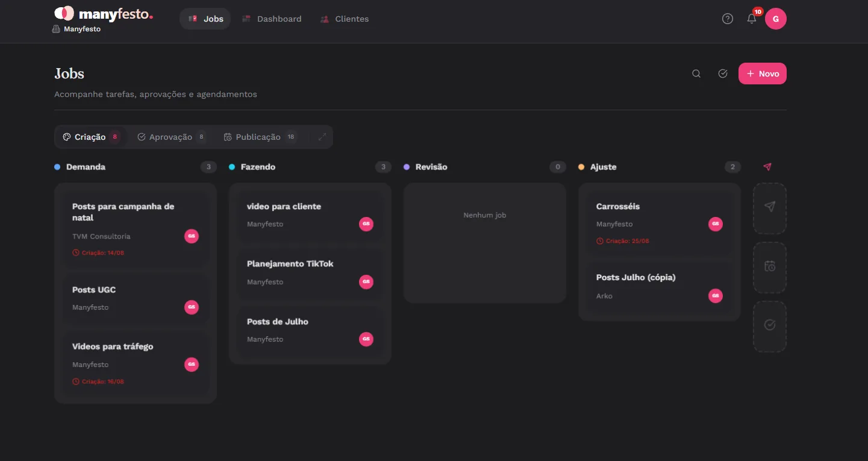
Task: Click the check circle icon beside Novo
Action: pos(723,74)
